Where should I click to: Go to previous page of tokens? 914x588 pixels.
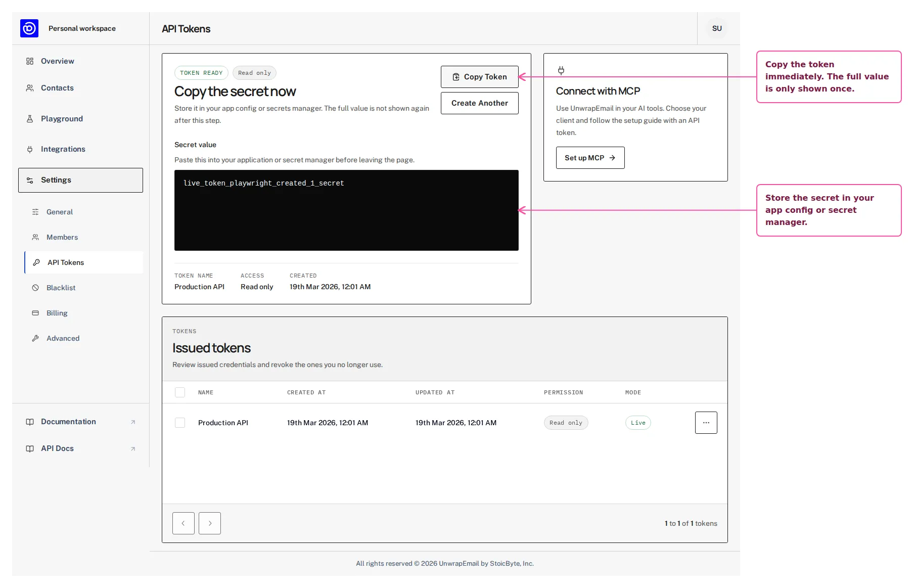pos(184,523)
